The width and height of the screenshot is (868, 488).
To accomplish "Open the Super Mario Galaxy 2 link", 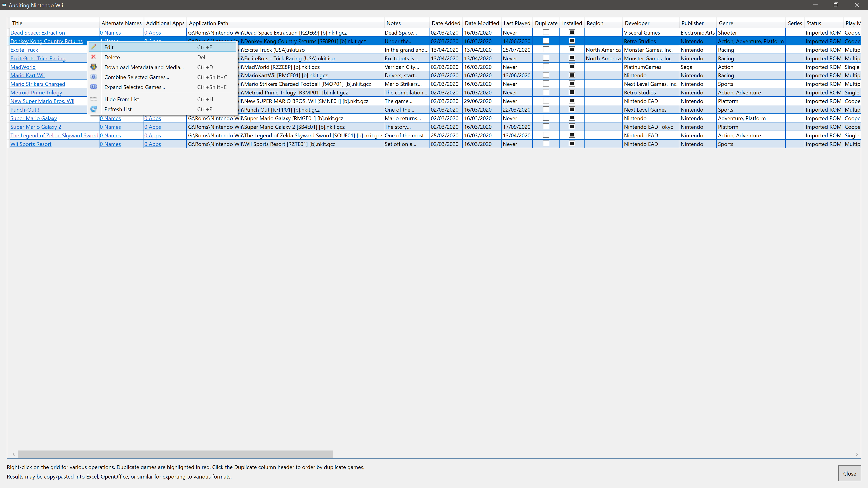I will [36, 127].
